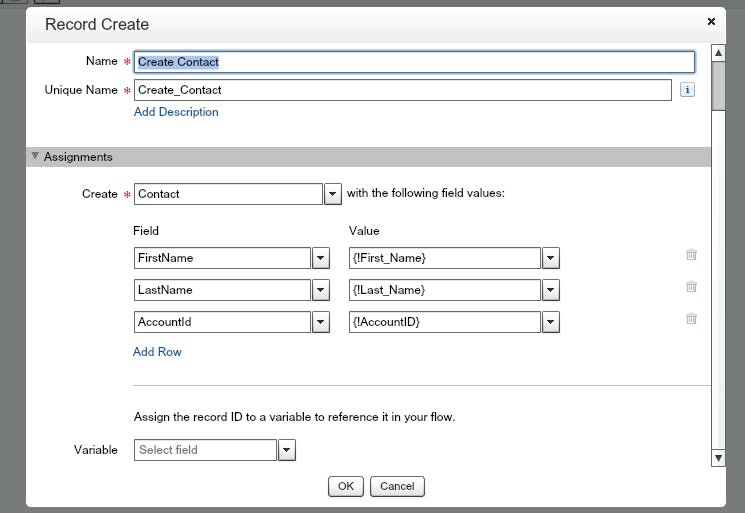Open the Contact object dropdown
The height and width of the screenshot is (513, 745).
tap(333, 194)
